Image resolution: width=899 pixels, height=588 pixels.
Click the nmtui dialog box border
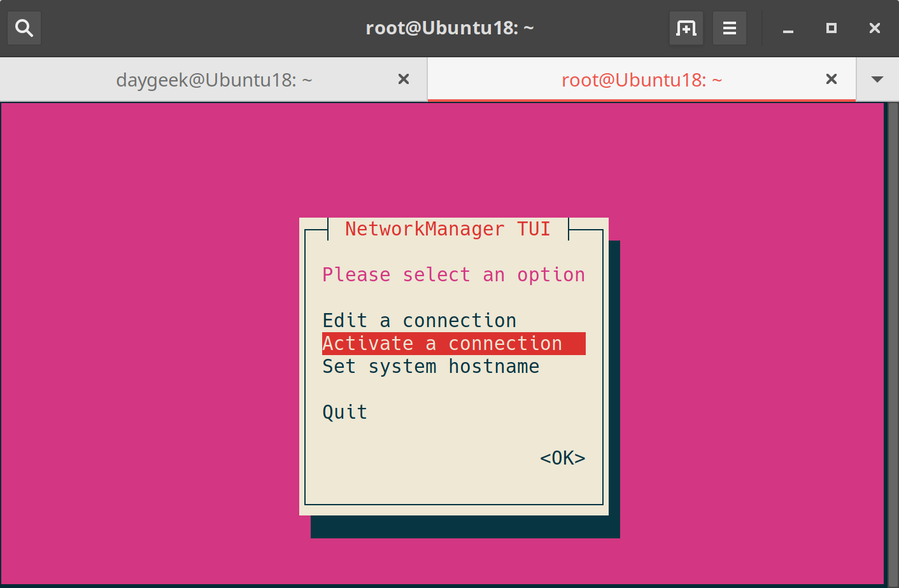coord(304,382)
